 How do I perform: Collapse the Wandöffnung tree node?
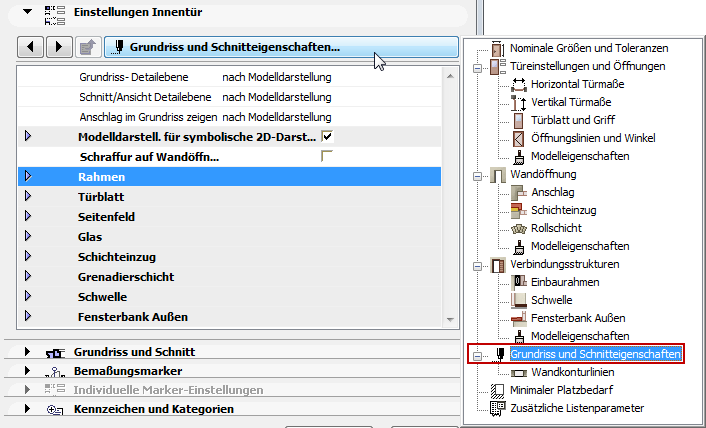pos(477,176)
